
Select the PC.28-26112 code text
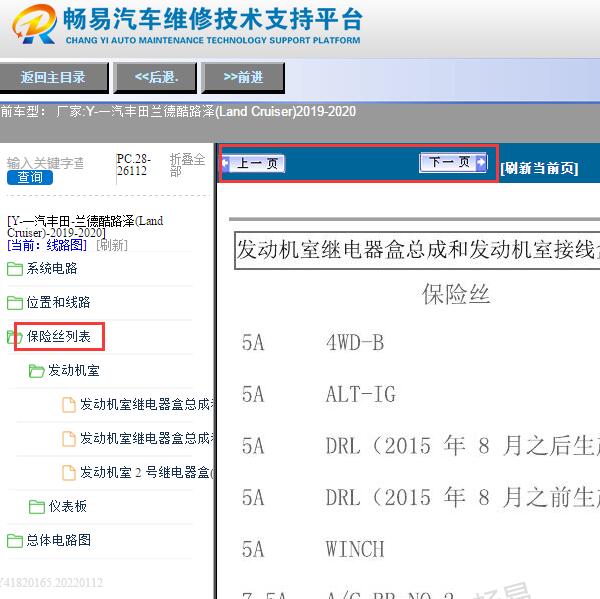pyautogui.click(x=134, y=164)
